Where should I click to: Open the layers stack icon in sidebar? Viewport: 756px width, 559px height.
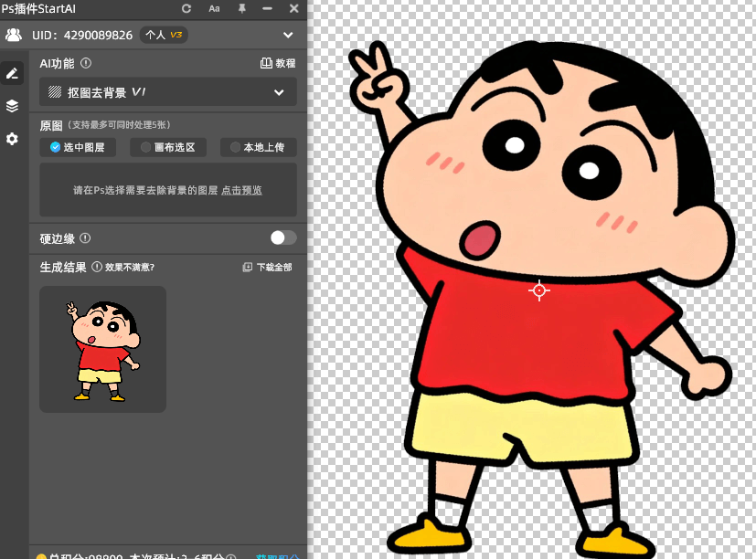point(12,106)
